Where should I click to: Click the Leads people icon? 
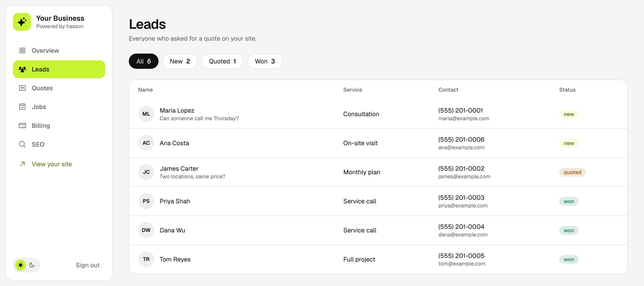point(22,69)
